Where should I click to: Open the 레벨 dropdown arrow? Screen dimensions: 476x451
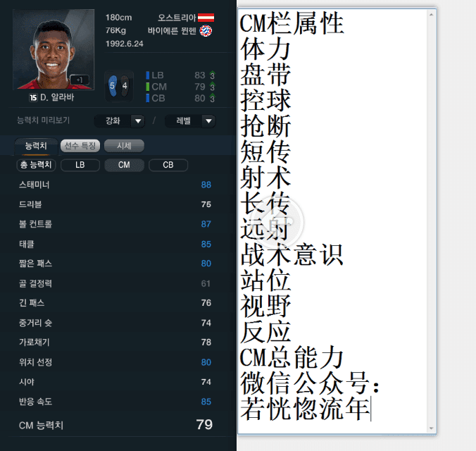[x=208, y=121]
